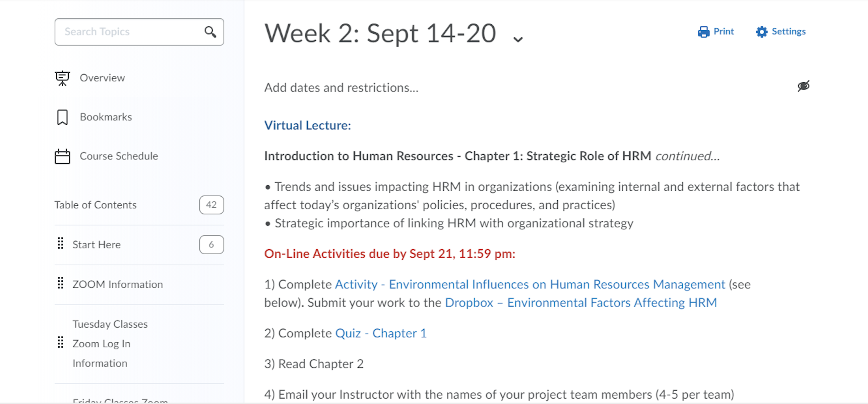The height and width of the screenshot is (404, 868).
Task: Open Dropbox Environmental Factors Affecting HRM link
Action: point(580,302)
